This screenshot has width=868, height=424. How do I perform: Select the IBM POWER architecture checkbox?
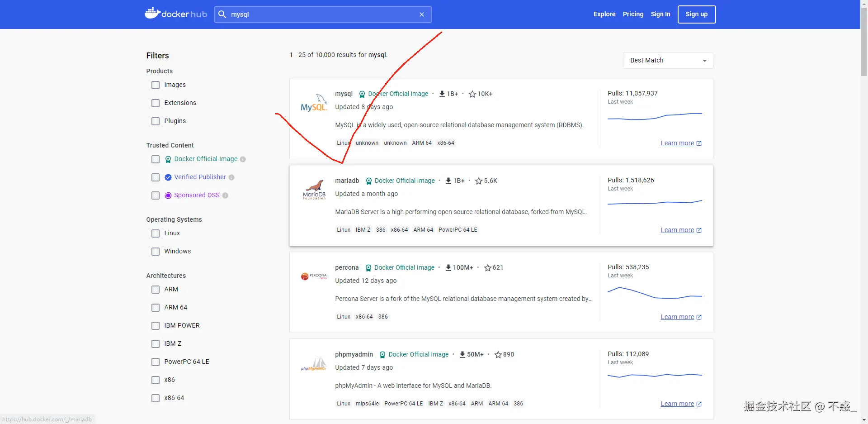[156, 326]
